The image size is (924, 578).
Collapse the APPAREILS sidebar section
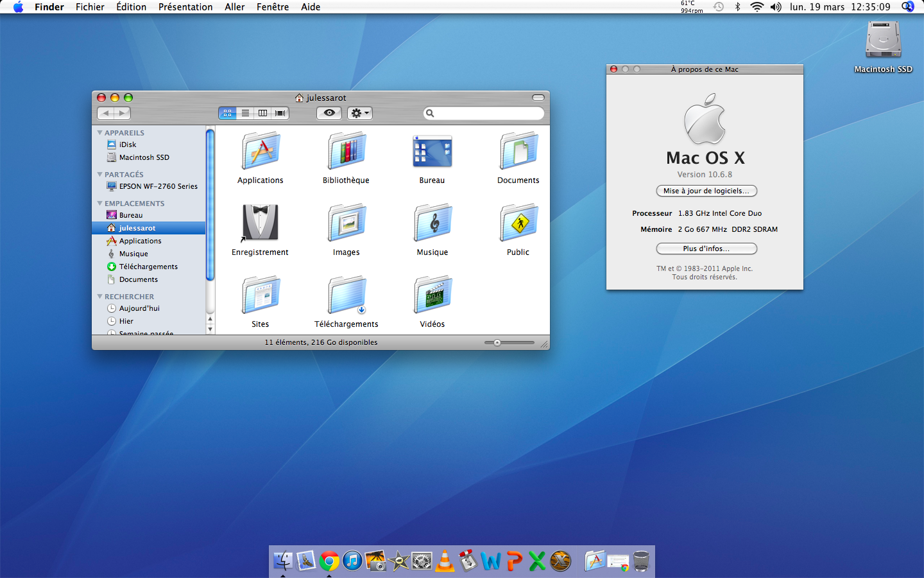pyautogui.click(x=100, y=133)
